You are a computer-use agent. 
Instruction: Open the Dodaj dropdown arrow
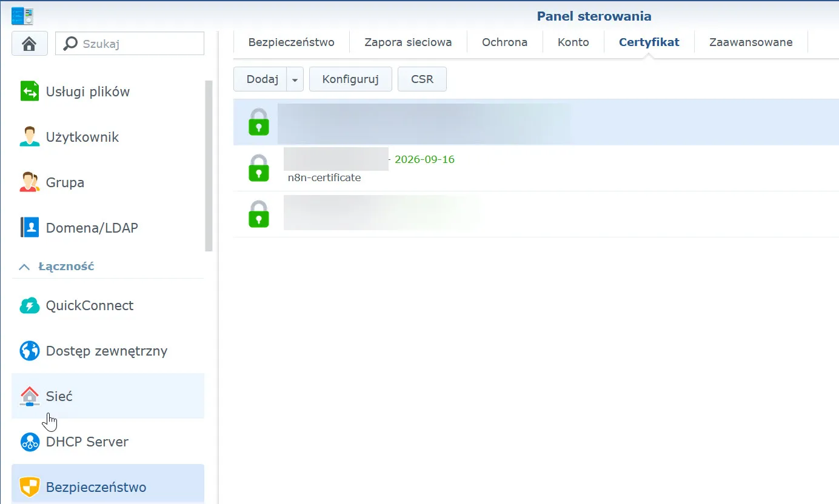point(295,79)
